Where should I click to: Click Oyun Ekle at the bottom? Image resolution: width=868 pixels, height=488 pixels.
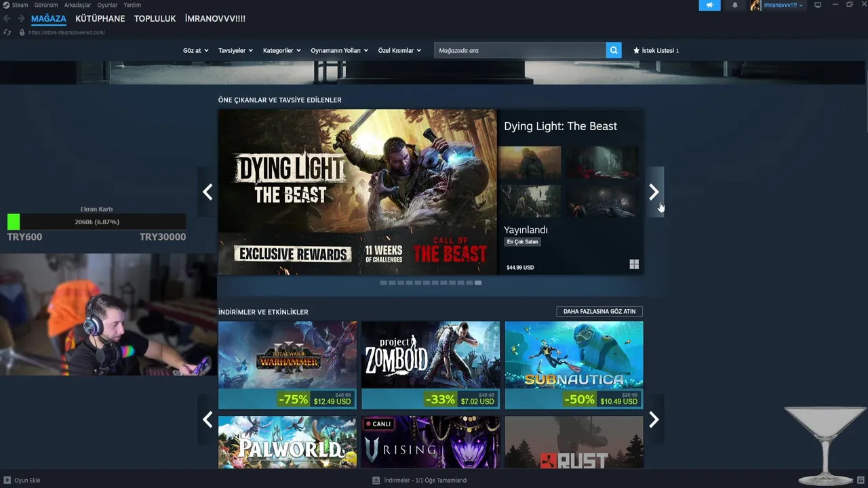[x=27, y=480]
